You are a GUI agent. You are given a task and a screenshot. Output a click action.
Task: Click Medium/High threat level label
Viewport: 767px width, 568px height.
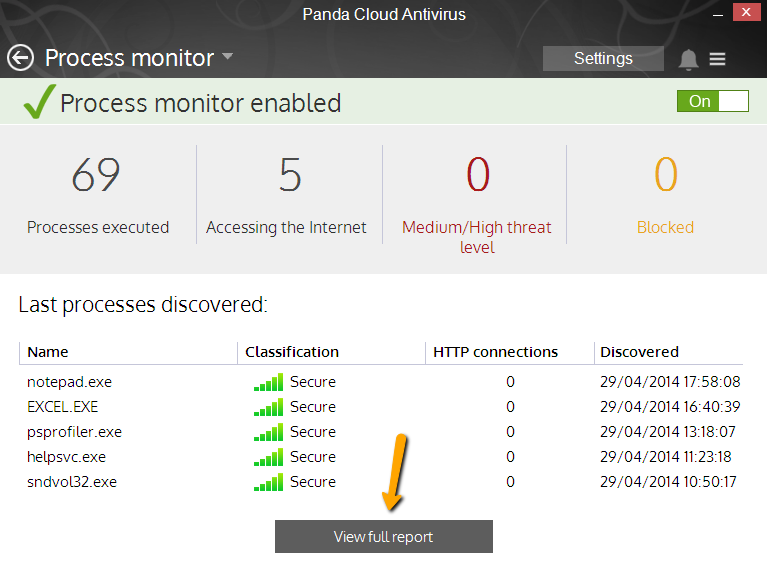(x=477, y=237)
